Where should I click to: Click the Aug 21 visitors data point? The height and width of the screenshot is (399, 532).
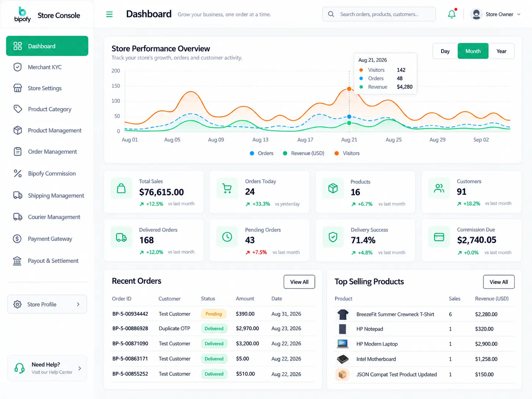[349, 89]
